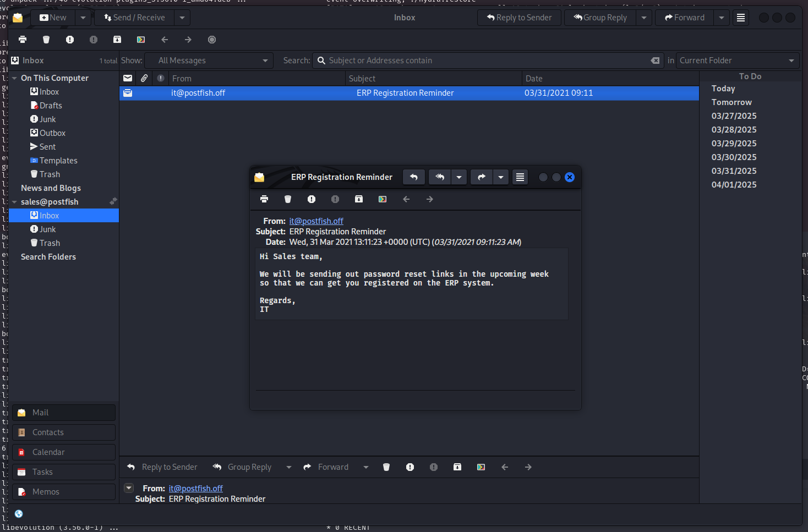
Task: Click the trash icon in the popup message window
Action: pos(287,199)
